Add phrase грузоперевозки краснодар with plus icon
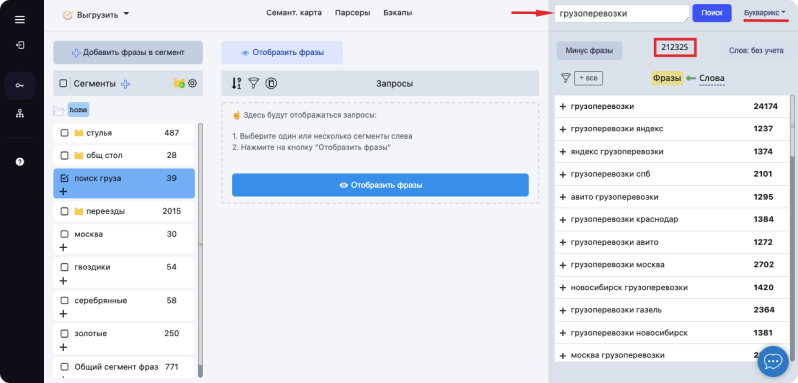Image resolution: width=798 pixels, height=383 pixels. pyautogui.click(x=562, y=220)
